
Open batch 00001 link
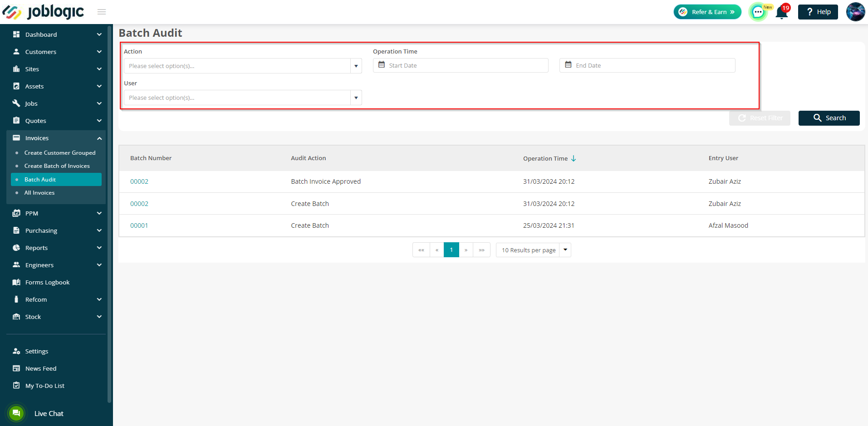click(x=139, y=225)
